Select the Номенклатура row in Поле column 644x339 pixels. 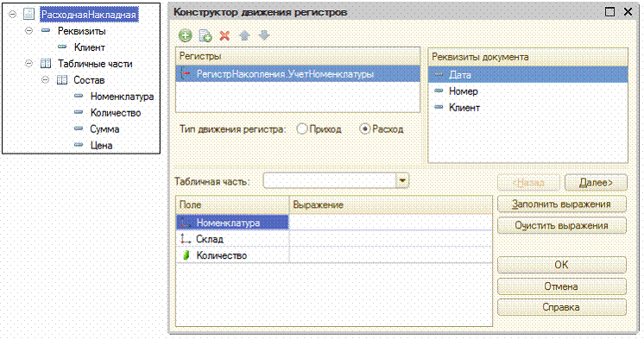click(x=232, y=223)
